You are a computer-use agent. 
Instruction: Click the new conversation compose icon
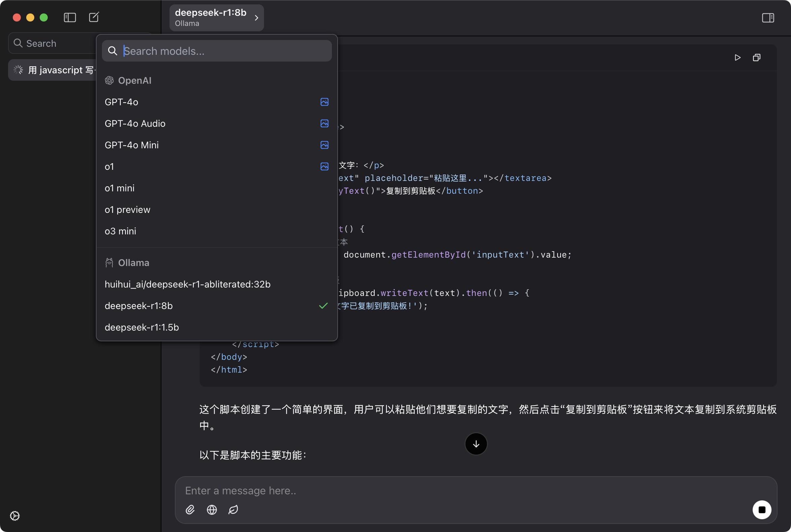tap(95, 16)
